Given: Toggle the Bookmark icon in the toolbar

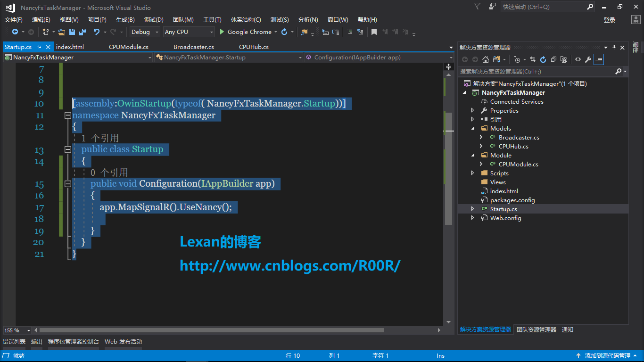Looking at the screenshot, I should [x=374, y=32].
